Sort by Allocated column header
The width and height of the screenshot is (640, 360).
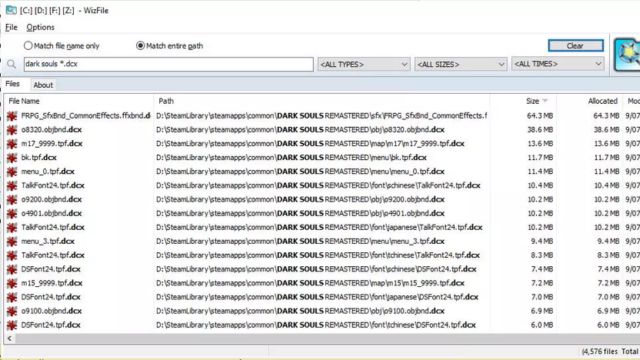pyautogui.click(x=602, y=101)
